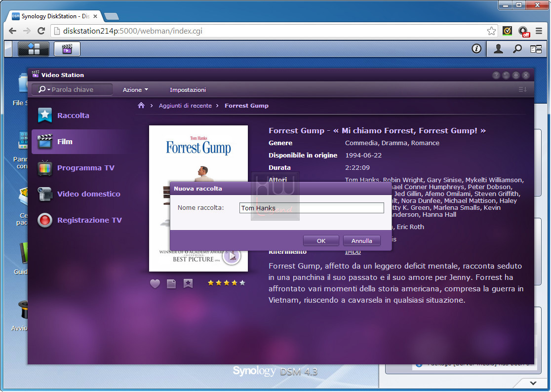Confirm new collection with OK
Viewport: 551px width, 392px height.
(321, 240)
